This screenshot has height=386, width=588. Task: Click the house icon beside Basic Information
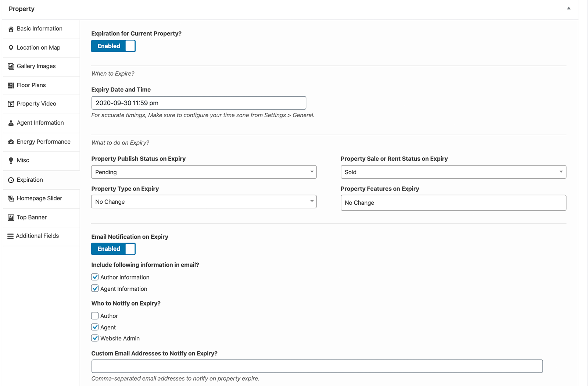[11, 29]
